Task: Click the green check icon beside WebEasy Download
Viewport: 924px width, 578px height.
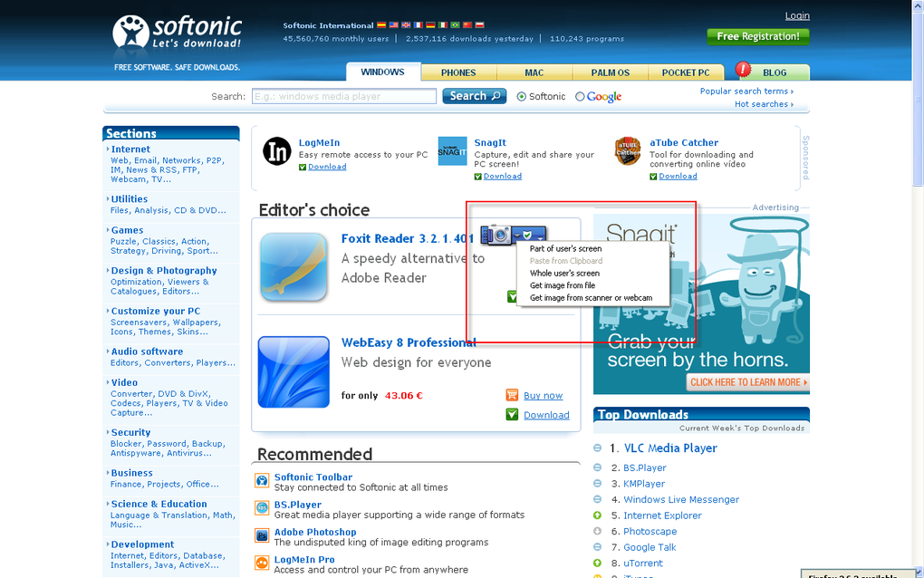Action: point(512,415)
